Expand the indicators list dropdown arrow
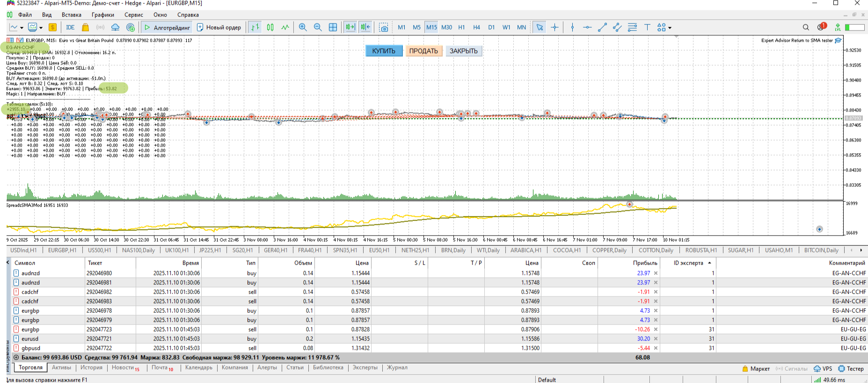Image resolution: width=868 pixels, height=383 pixels. [x=41, y=28]
